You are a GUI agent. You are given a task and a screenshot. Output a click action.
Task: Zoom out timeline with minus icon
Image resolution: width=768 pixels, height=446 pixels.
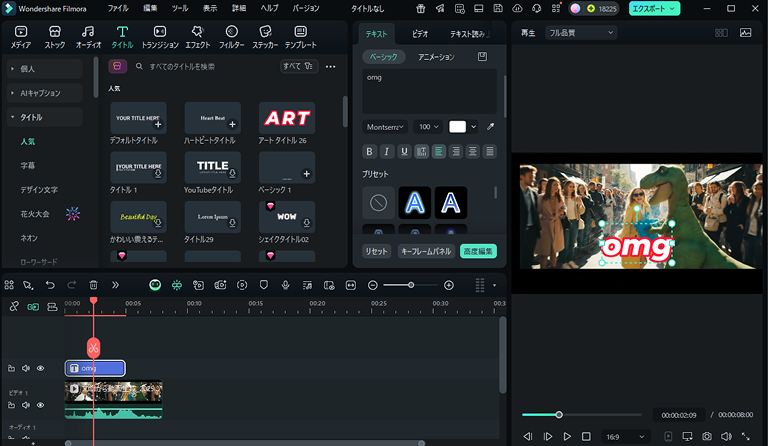[373, 285]
